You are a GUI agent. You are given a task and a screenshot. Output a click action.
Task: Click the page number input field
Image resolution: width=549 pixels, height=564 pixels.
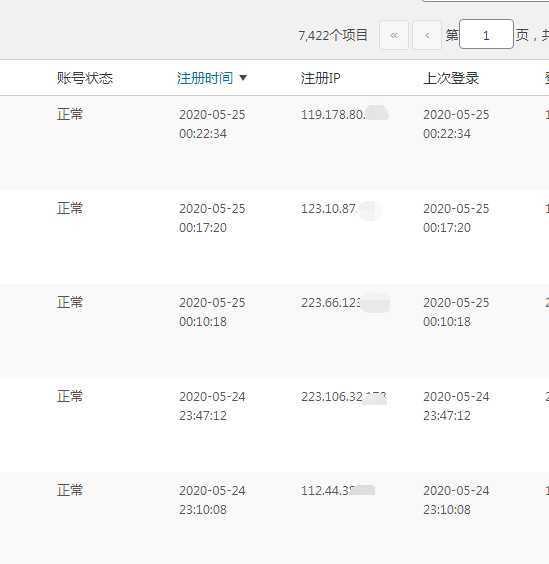(x=486, y=34)
